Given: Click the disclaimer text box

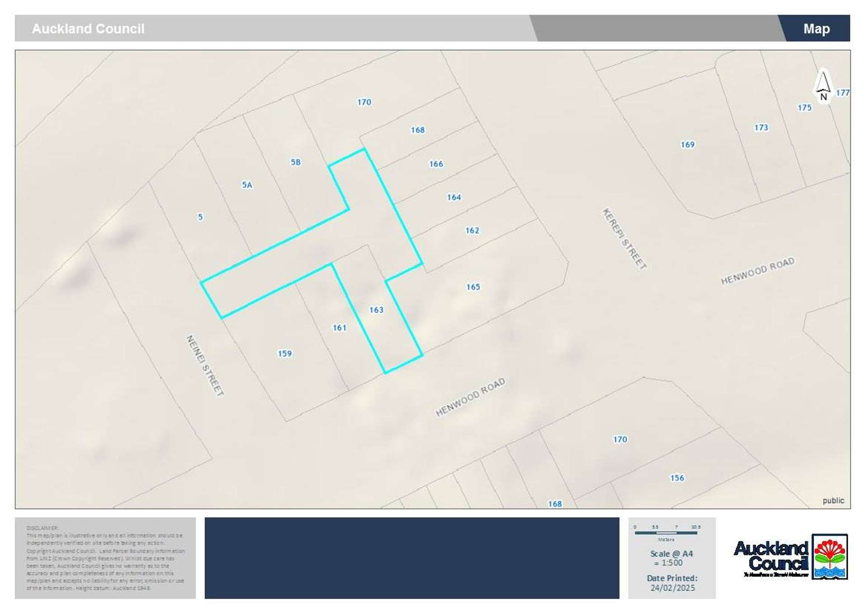Looking at the screenshot, I should coord(105,558).
